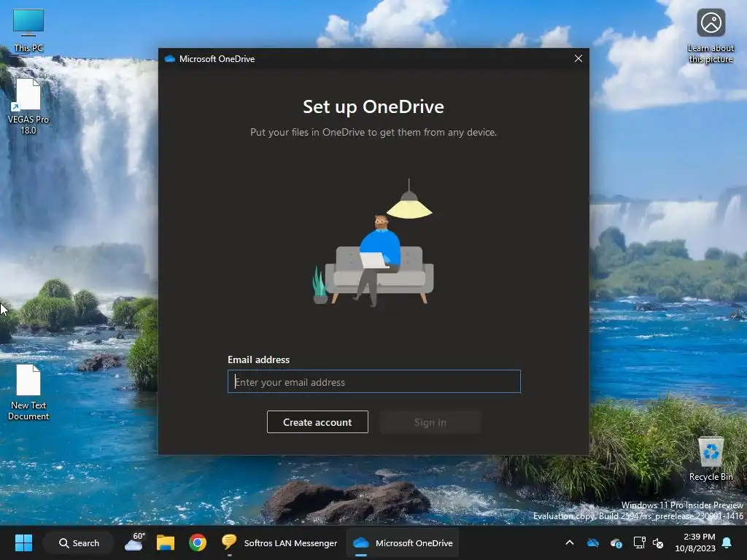Close the Microsoft OneDrive setup window
Viewport: 747px width, 560px height.
point(578,58)
